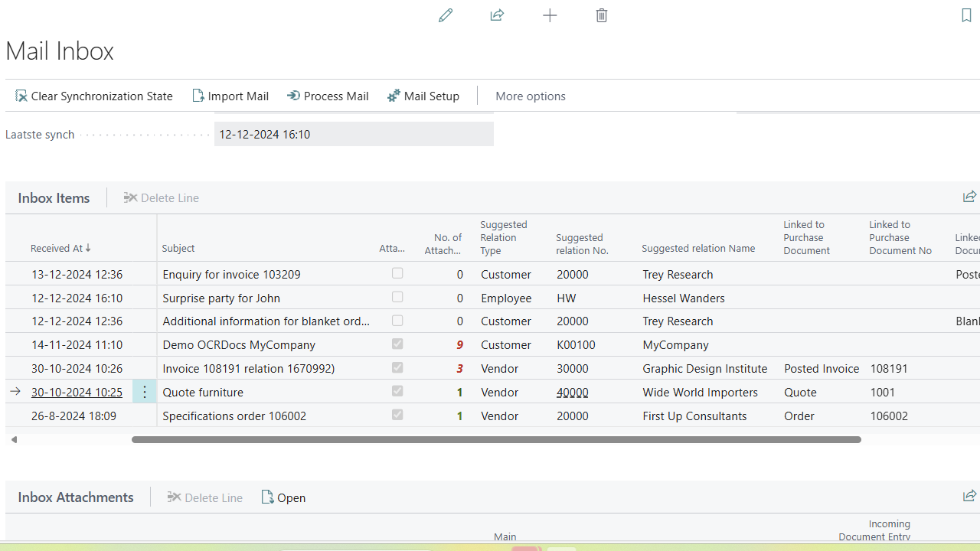The width and height of the screenshot is (980, 551).
Task: Click the bookmark icon
Action: [966, 15]
